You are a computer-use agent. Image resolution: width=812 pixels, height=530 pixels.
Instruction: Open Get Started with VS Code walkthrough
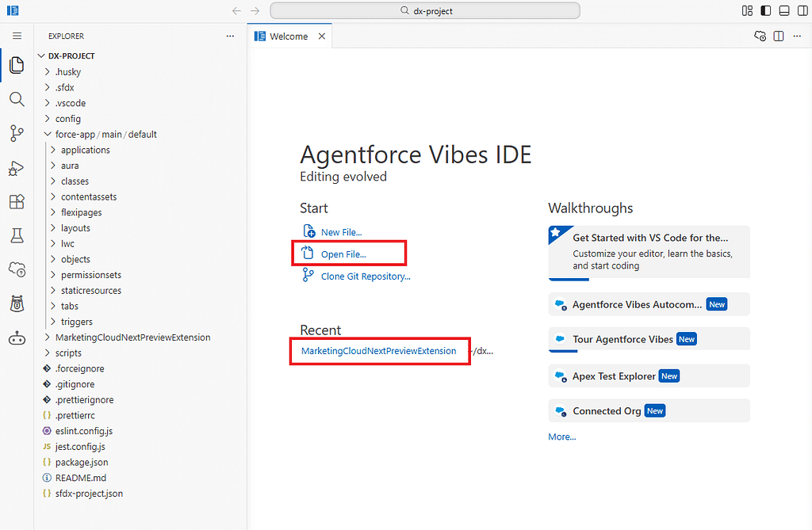(x=649, y=252)
